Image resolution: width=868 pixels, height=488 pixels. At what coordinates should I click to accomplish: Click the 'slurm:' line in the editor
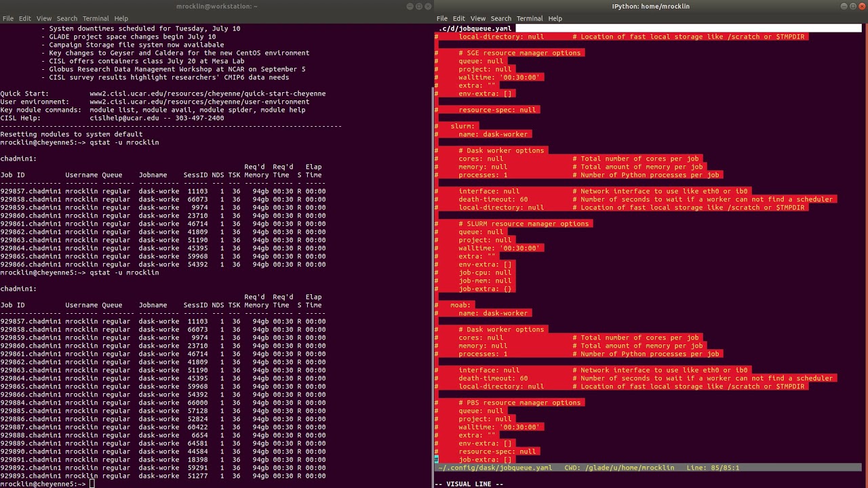coord(463,126)
